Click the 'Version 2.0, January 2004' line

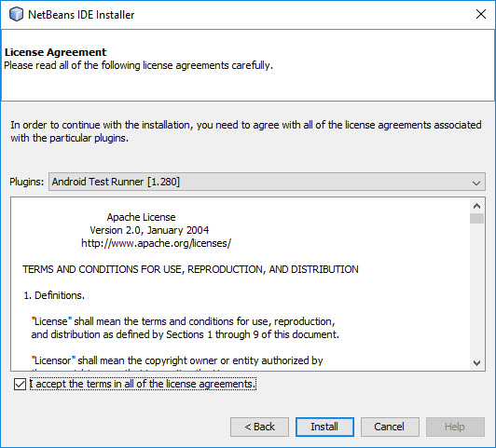(x=149, y=230)
